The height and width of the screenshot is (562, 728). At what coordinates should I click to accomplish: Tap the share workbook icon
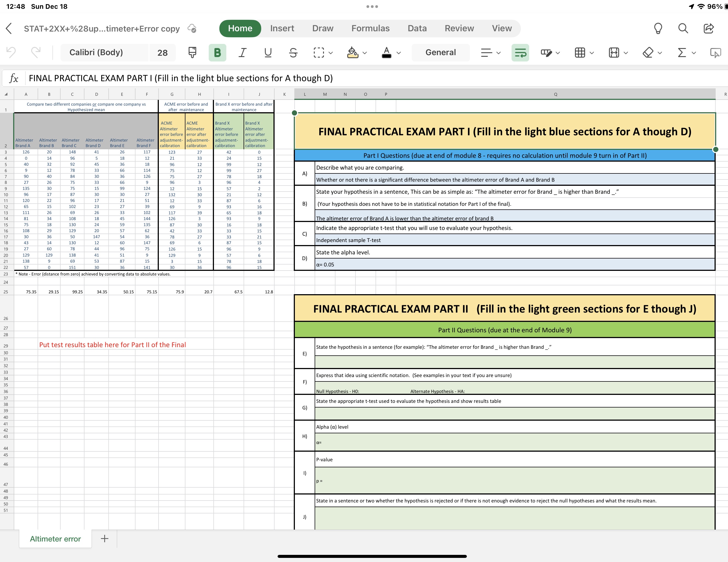(x=708, y=28)
